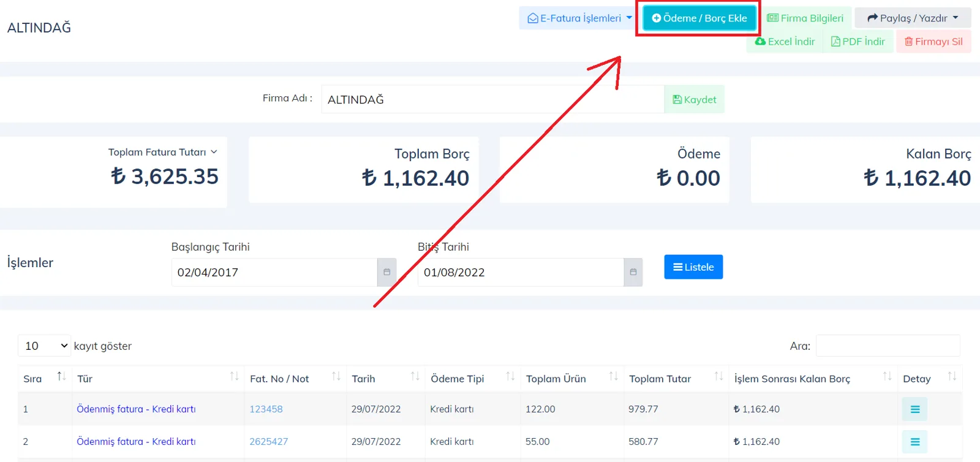Expand the Toplam Fatura Tutarı chevron
980x462 pixels.
point(214,152)
